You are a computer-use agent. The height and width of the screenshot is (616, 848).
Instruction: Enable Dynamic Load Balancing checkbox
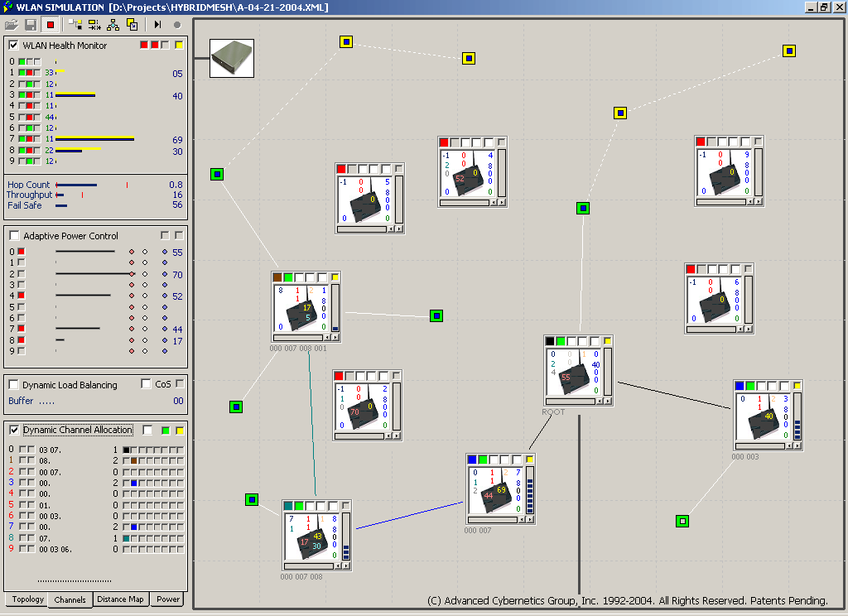[14, 385]
